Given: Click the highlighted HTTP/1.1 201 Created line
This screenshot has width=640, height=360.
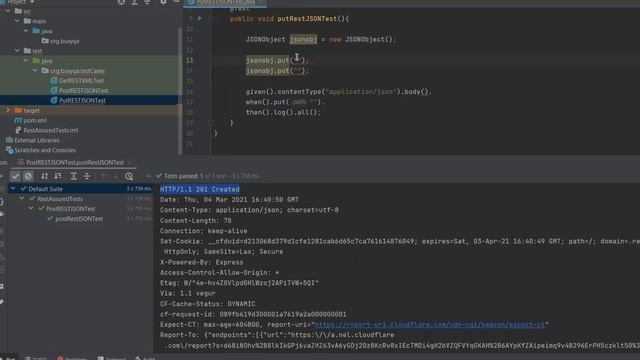Looking at the screenshot, I should [x=200, y=189].
